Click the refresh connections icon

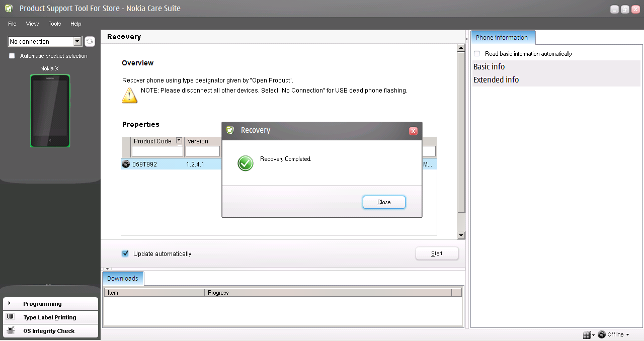click(90, 42)
